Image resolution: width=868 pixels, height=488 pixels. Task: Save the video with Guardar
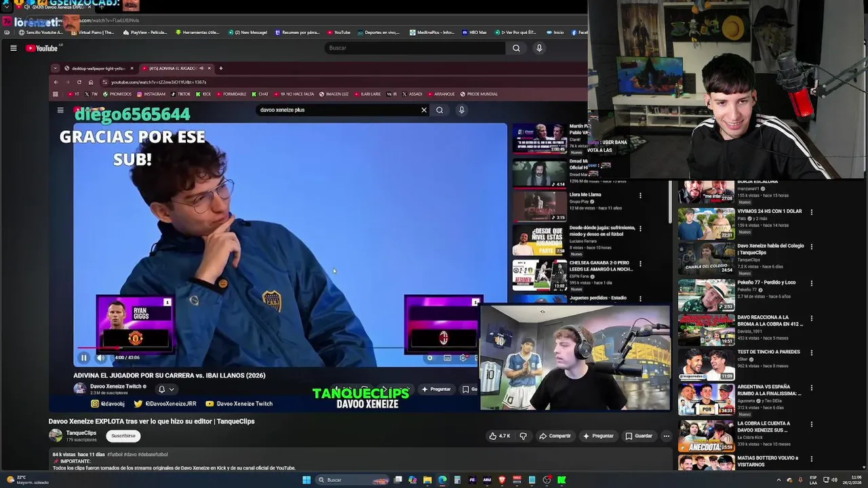point(639,436)
